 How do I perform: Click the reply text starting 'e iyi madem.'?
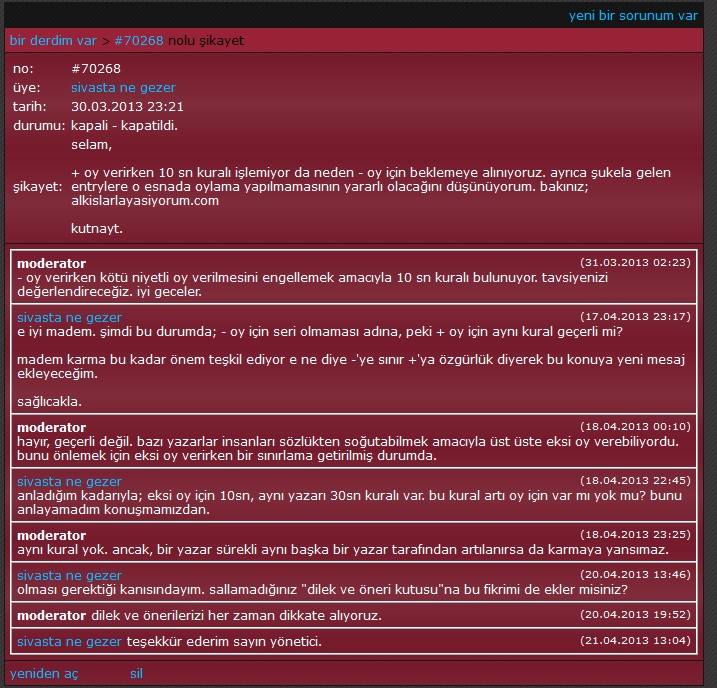click(x=320, y=332)
